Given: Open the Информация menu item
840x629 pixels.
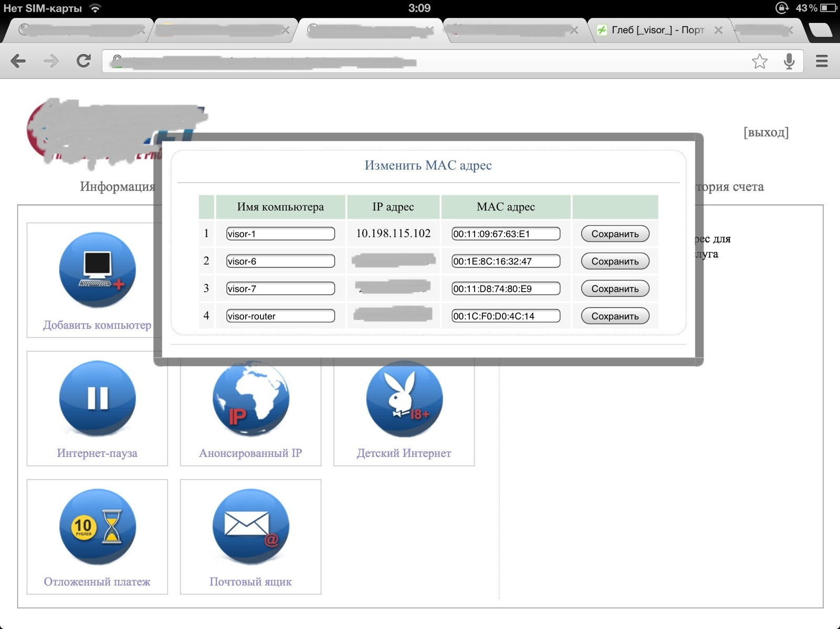Looking at the screenshot, I should coord(118,187).
